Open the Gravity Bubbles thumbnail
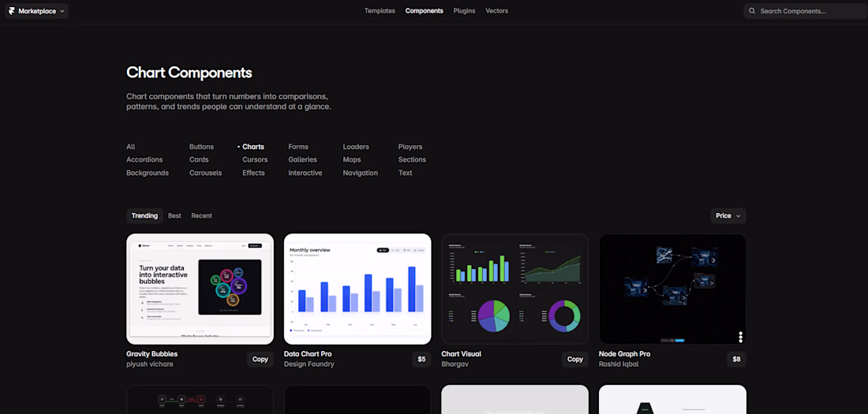Viewport: 868px width, 414px height. [x=200, y=289]
